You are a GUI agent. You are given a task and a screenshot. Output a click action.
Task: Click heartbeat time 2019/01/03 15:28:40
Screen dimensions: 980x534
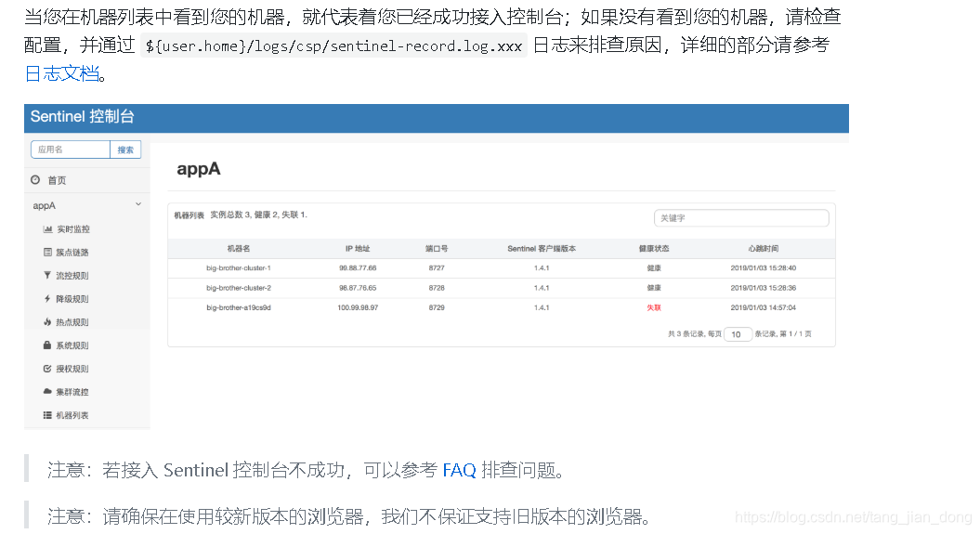click(x=764, y=268)
